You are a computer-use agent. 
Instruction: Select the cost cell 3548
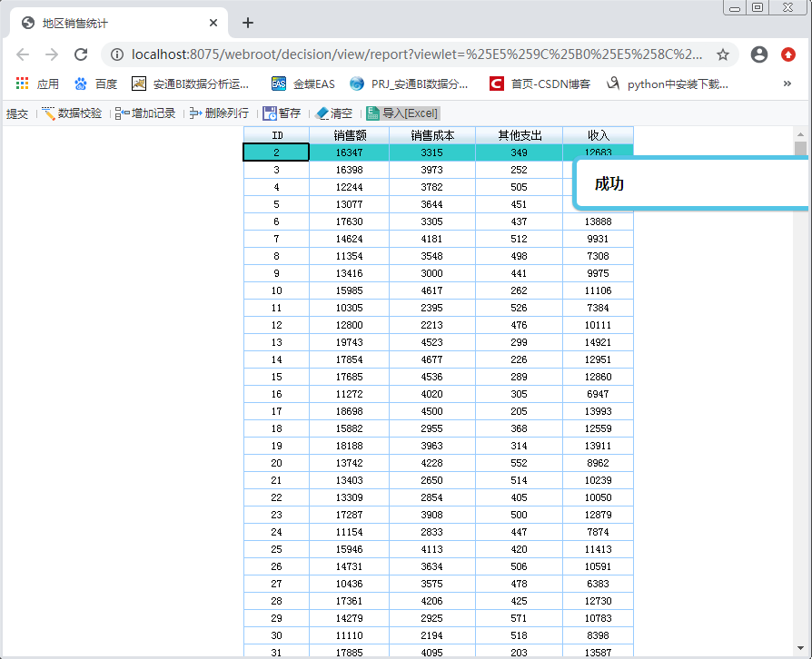point(432,256)
